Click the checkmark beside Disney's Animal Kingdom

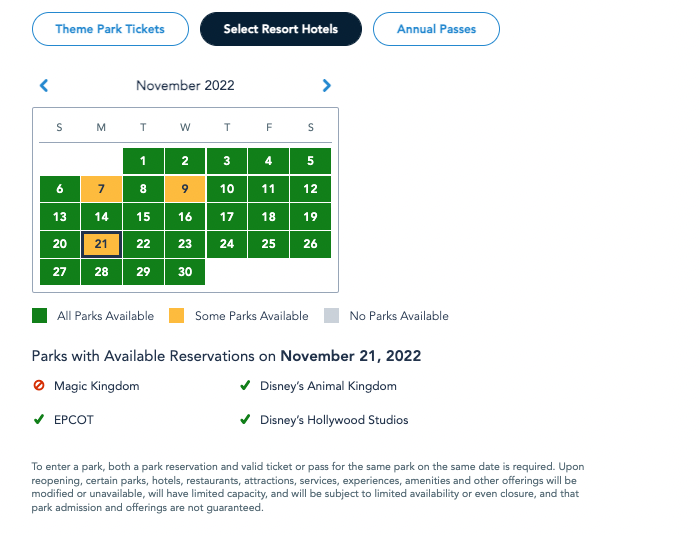(x=245, y=386)
